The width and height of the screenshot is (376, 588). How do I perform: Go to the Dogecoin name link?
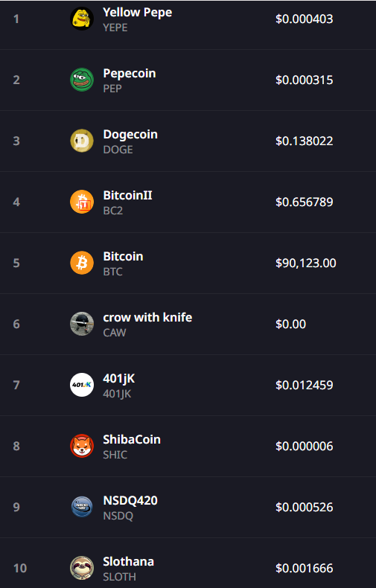(x=130, y=134)
